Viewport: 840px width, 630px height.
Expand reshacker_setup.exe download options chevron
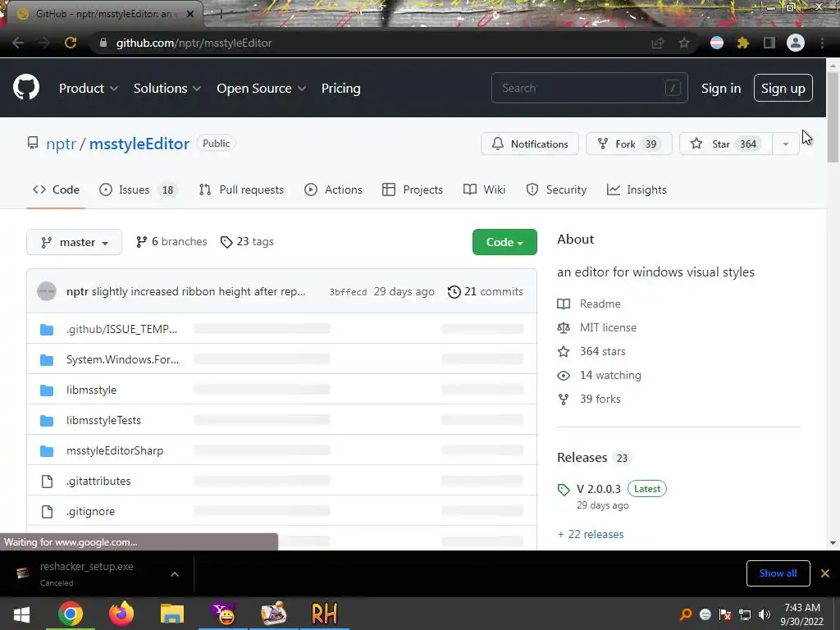175,573
